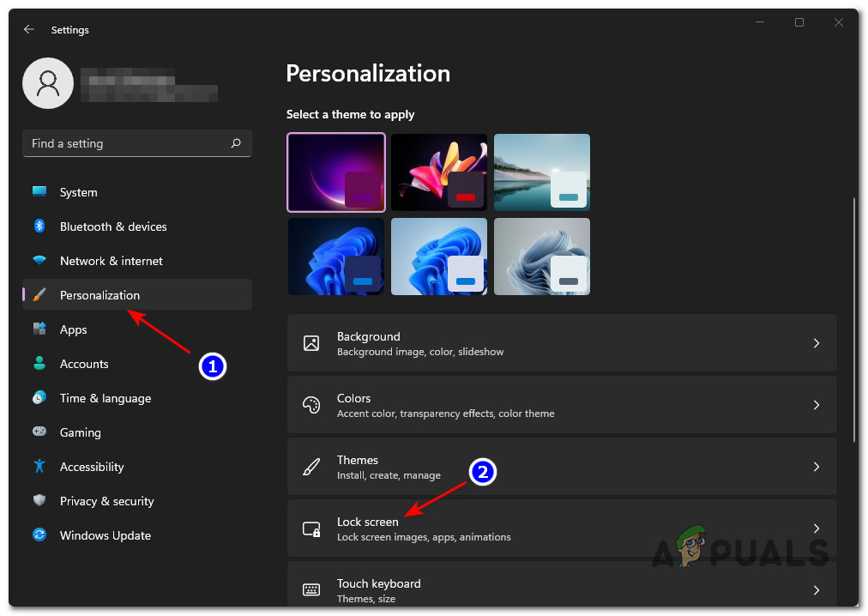Expand the Colors settings chevron
The width and height of the screenshot is (868, 616).
point(817,405)
